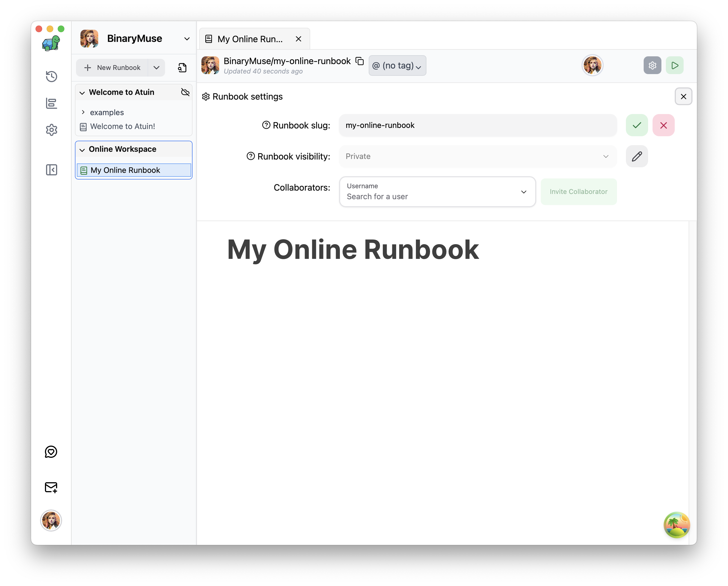This screenshot has width=728, height=586.
Task: Open application settings from the sidebar gear
Action: 51,130
